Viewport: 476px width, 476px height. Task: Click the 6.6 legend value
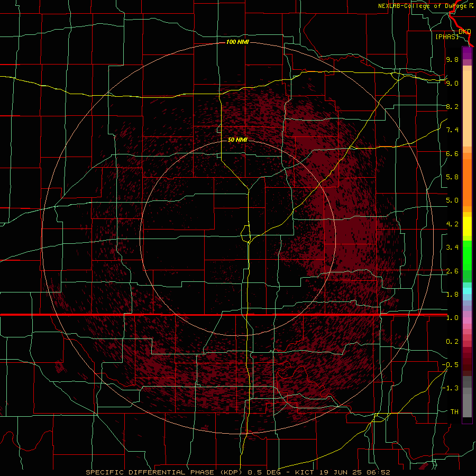452,153
